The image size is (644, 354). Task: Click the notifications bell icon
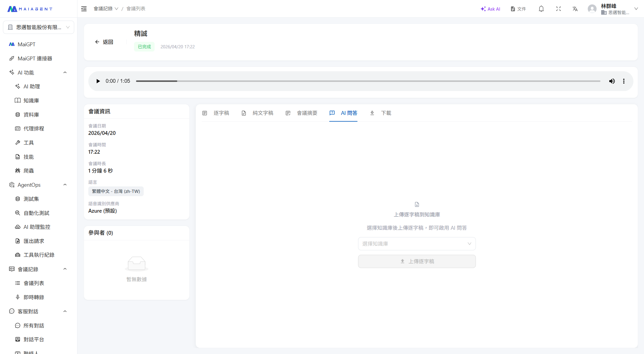pos(541,9)
